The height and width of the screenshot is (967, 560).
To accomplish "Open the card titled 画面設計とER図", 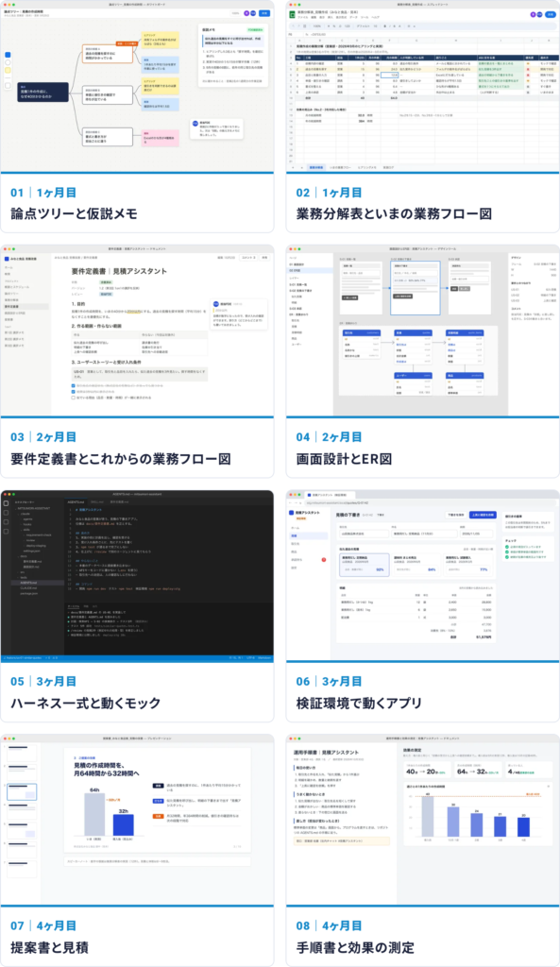I will point(422,361).
